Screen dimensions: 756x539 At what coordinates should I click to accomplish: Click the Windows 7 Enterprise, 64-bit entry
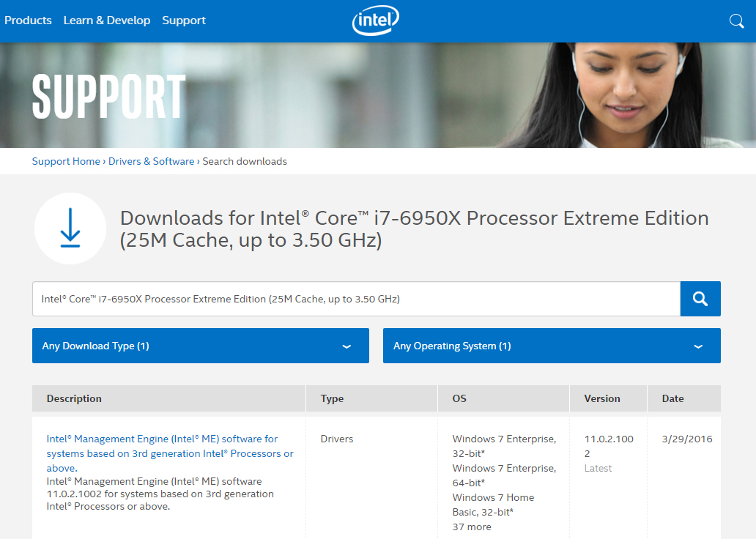click(504, 475)
